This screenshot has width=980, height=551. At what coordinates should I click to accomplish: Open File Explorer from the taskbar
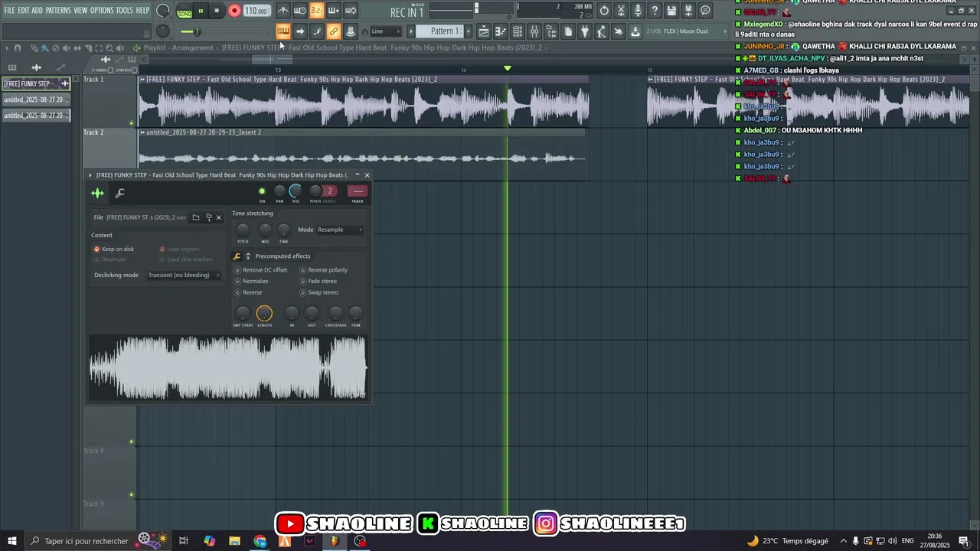[x=235, y=541]
